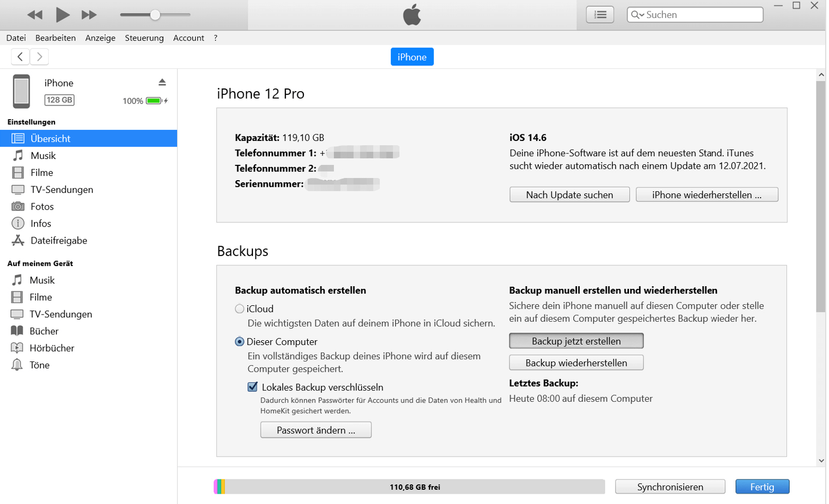Open Dateifreigabe in the sidebar
The width and height of the screenshot is (829, 504).
[58, 240]
